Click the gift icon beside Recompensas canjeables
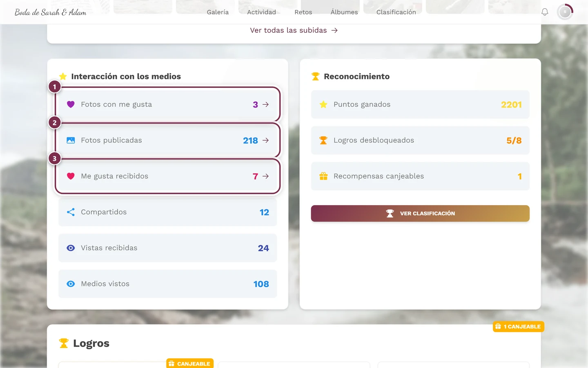The image size is (588, 368). tap(323, 176)
